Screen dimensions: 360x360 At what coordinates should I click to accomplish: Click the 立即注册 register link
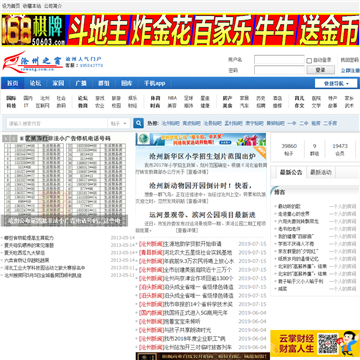pos(350,70)
